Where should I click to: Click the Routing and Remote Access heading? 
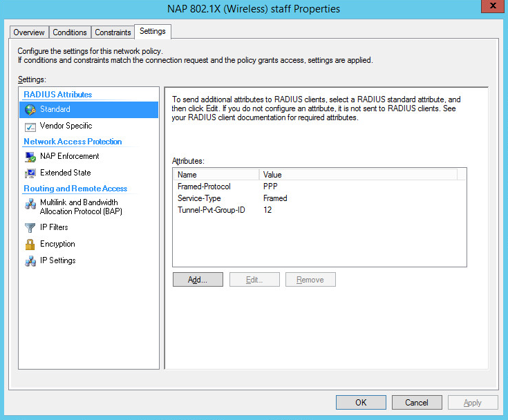75,189
